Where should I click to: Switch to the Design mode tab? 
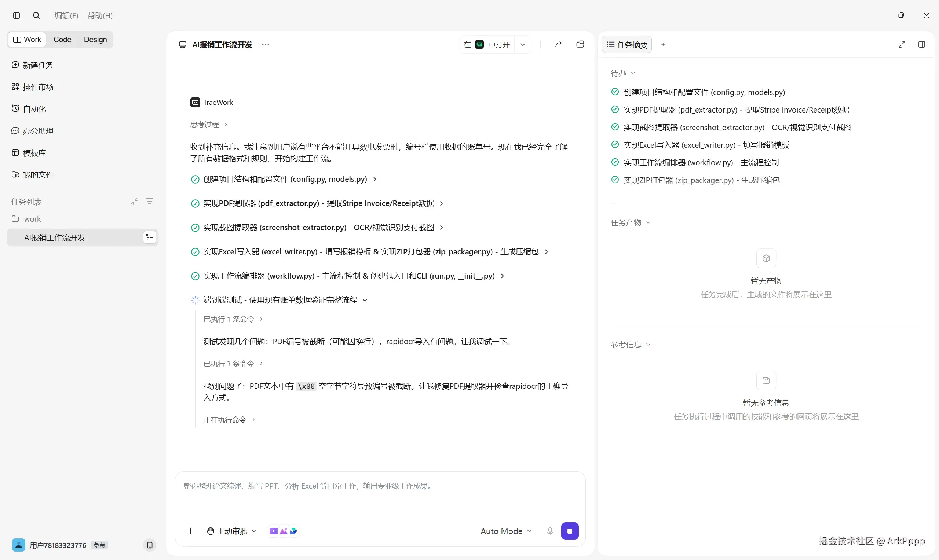[95, 40]
